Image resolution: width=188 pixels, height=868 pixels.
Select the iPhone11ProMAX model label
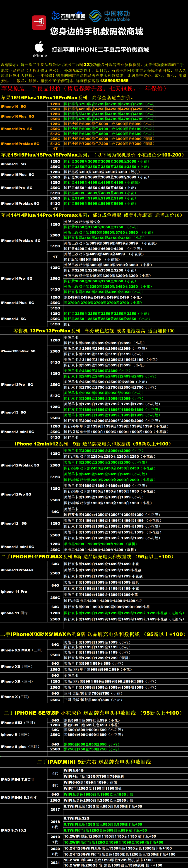click(x=17, y=570)
